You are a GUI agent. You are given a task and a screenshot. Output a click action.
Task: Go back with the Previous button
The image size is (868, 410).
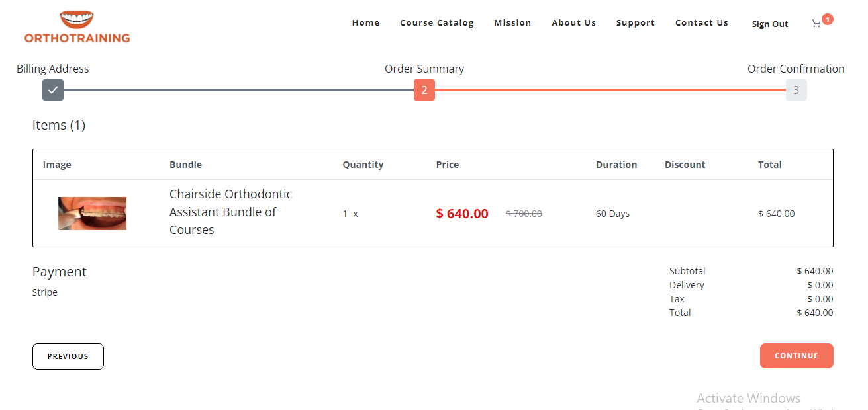click(x=68, y=356)
